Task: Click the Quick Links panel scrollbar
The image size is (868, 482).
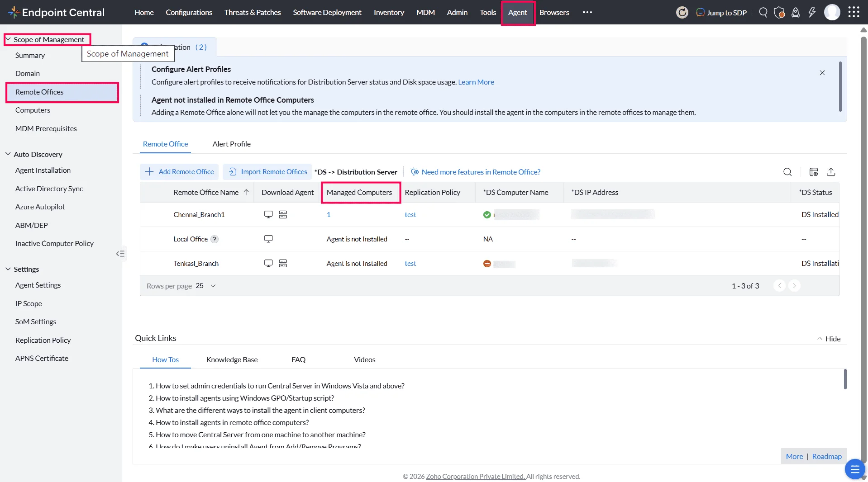Action: pyautogui.click(x=845, y=379)
